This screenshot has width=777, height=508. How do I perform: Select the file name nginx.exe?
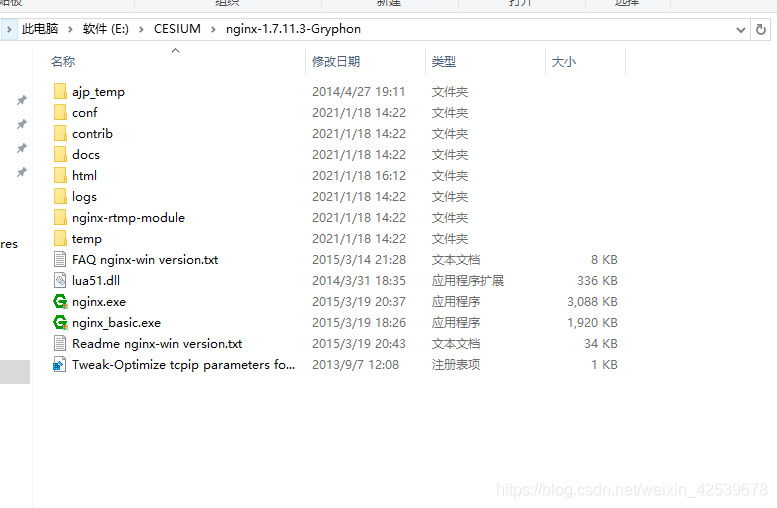point(99,301)
